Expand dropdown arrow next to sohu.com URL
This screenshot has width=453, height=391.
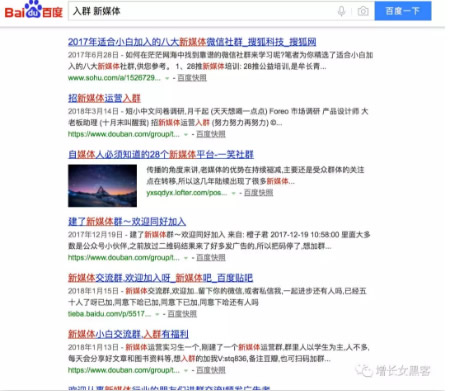point(167,78)
